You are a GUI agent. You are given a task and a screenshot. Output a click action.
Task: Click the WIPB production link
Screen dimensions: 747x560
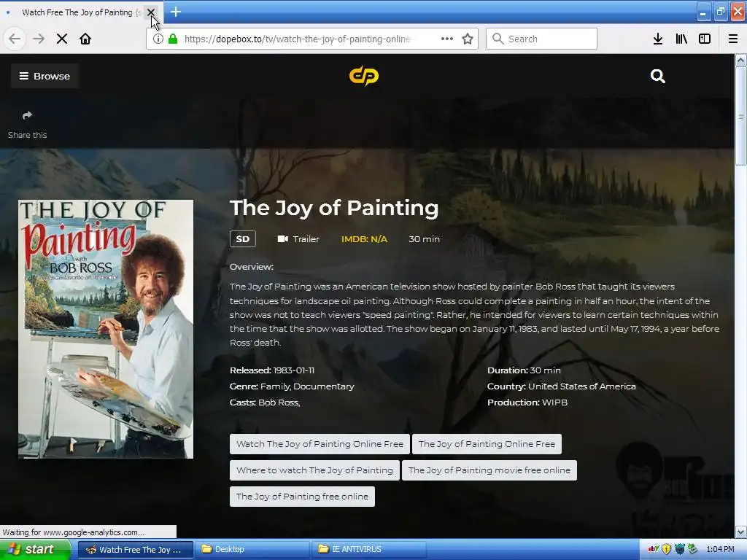[554, 402]
